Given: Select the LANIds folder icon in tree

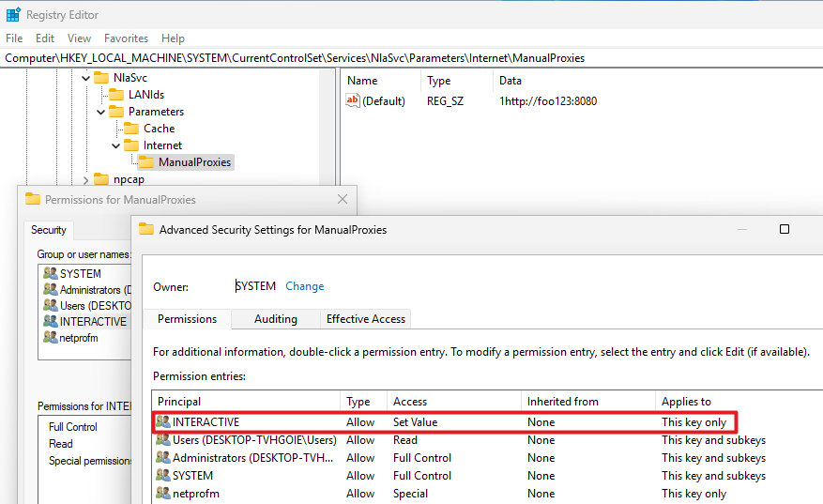Looking at the screenshot, I should 116,95.
